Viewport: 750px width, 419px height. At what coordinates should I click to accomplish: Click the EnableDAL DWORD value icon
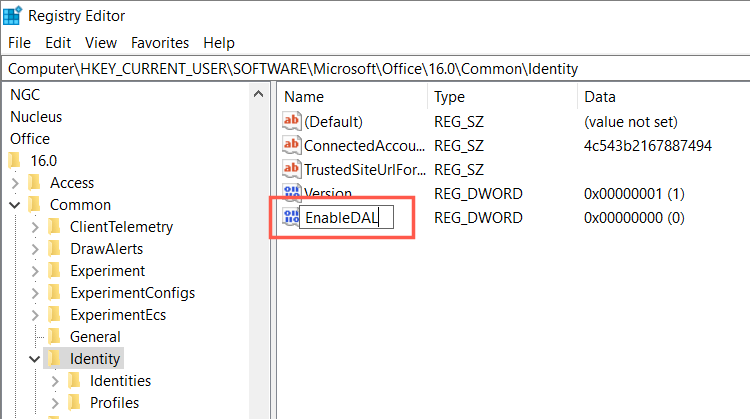tap(293, 217)
